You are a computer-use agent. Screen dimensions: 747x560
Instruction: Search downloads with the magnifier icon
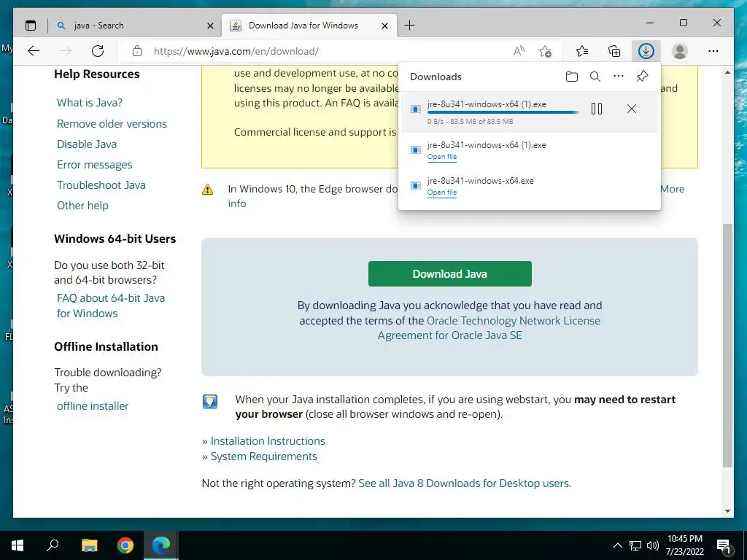pyautogui.click(x=595, y=77)
